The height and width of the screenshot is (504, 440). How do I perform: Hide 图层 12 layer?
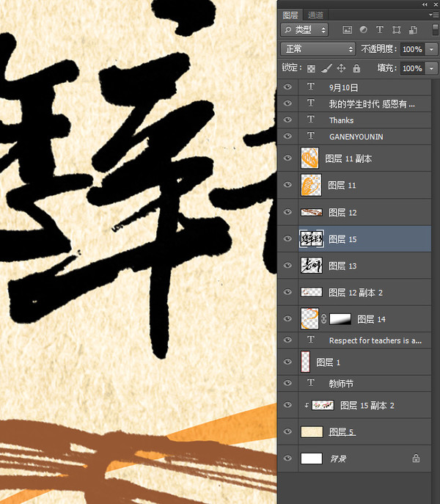click(287, 212)
